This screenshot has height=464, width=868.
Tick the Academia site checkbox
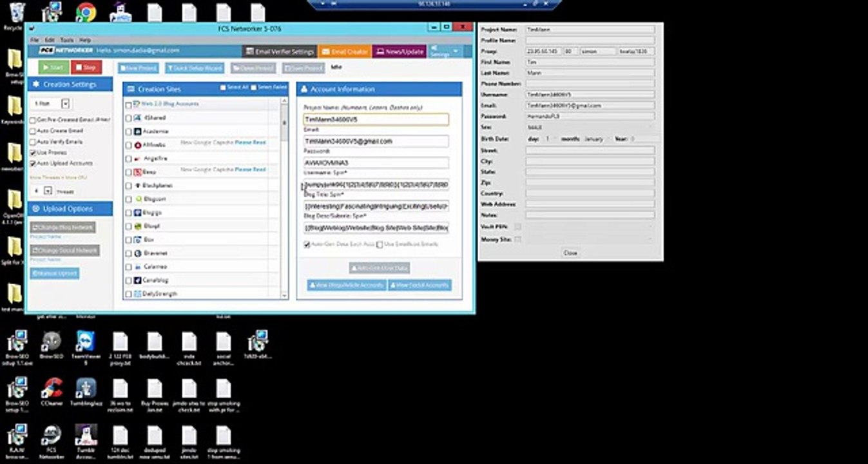point(128,131)
